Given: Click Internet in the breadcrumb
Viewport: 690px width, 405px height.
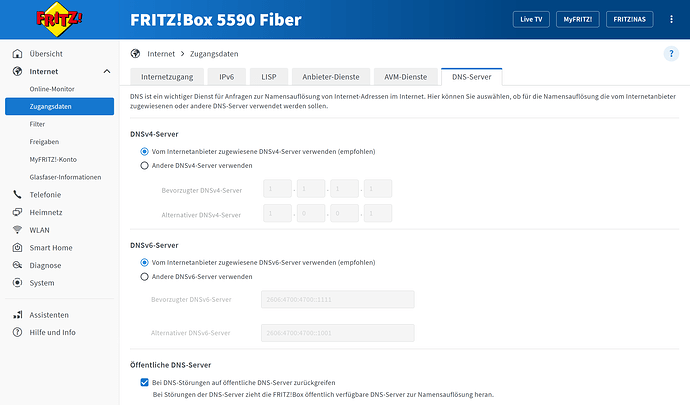Looking at the screenshot, I should point(161,54).
